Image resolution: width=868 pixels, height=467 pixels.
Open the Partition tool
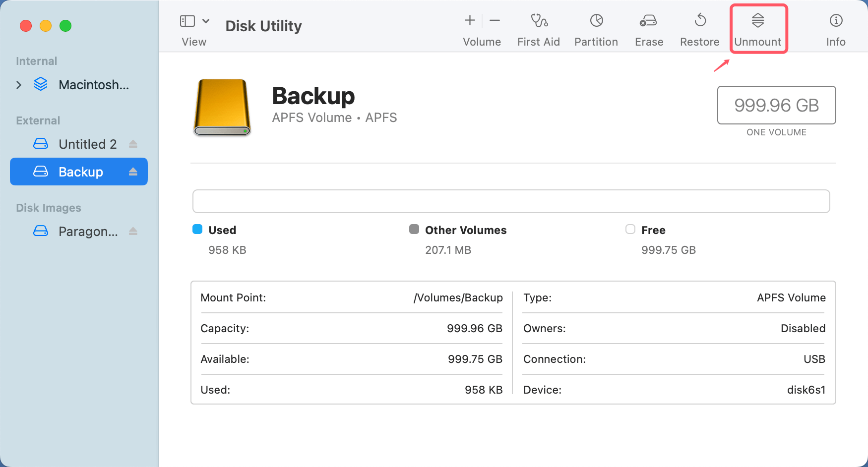(596, 28)
